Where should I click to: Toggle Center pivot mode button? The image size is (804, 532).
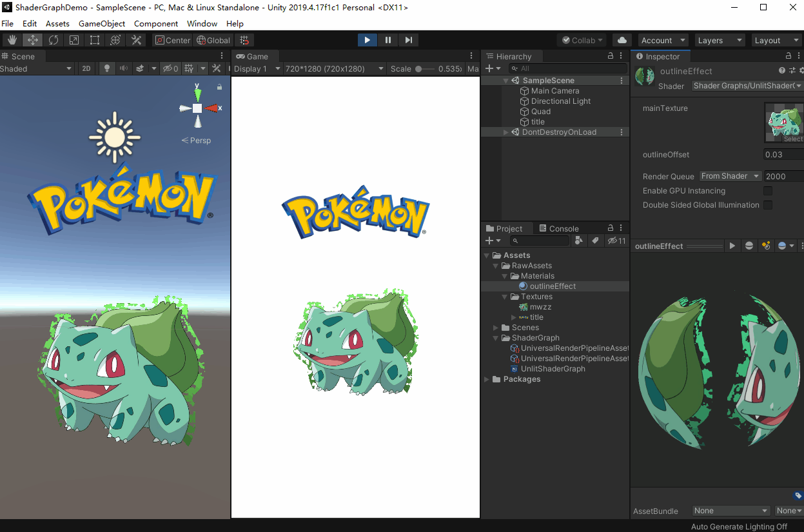(172, 40)
